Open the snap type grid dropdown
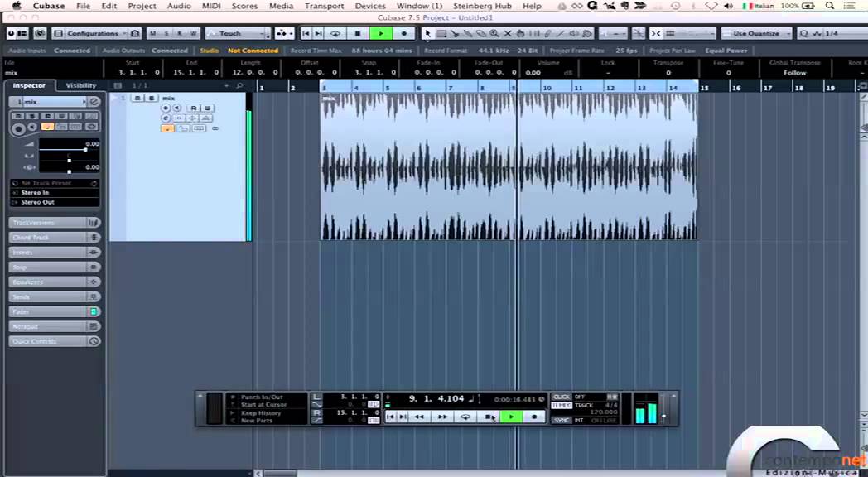The height and width of the screenshot is (477, 868). click(x=689, y=34)
